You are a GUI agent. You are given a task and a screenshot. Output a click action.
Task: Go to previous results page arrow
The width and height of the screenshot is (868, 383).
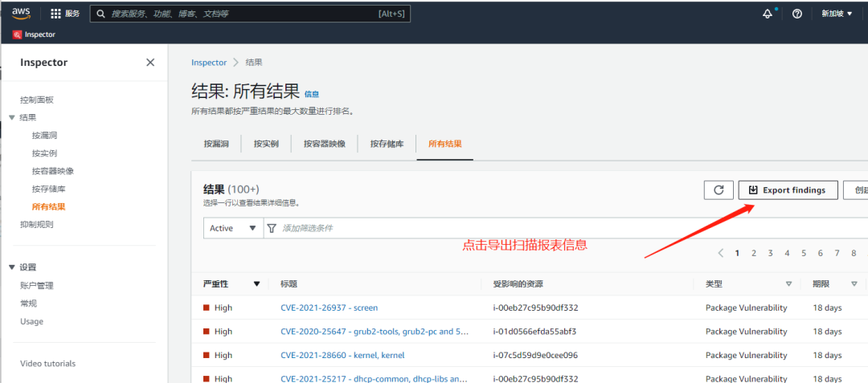[720, 253]
